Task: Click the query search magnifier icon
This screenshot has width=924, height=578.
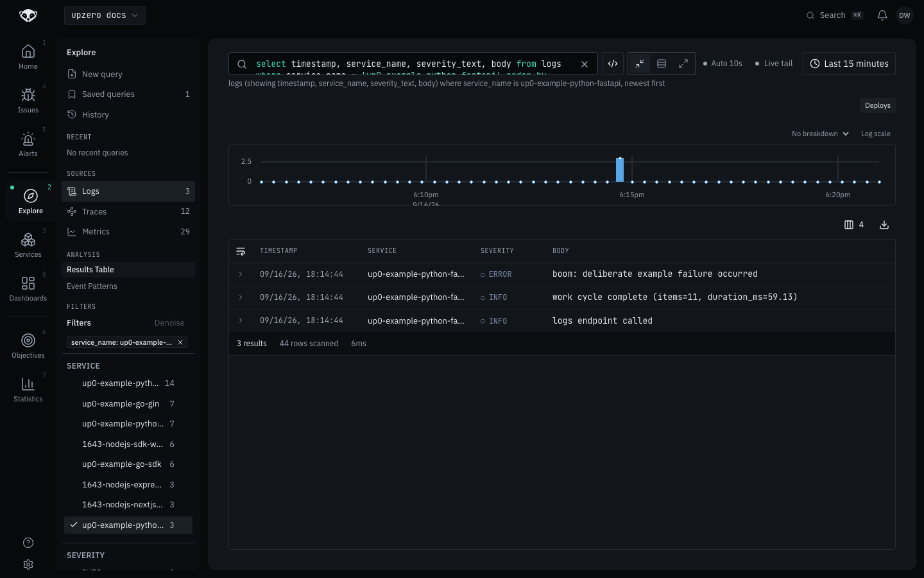Action: coord(242,64)
